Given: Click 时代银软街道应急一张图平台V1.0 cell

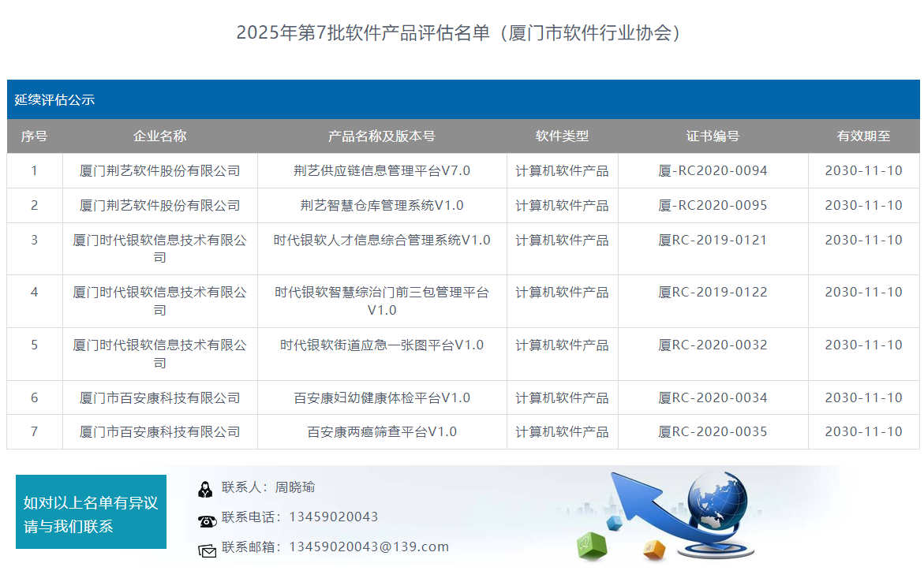Looking at the screenshot, I should pyautogui.click(x=382, y=345).
